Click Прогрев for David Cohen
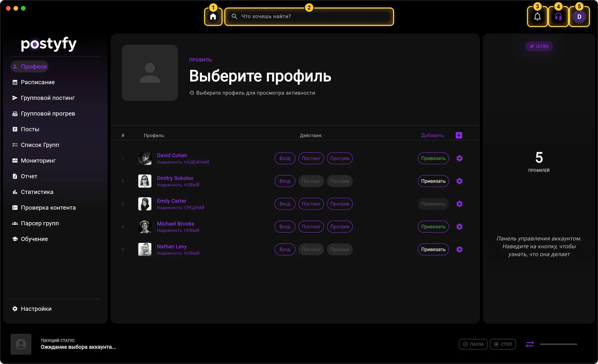This screenshot has width=598, height=364. point(340,158)
